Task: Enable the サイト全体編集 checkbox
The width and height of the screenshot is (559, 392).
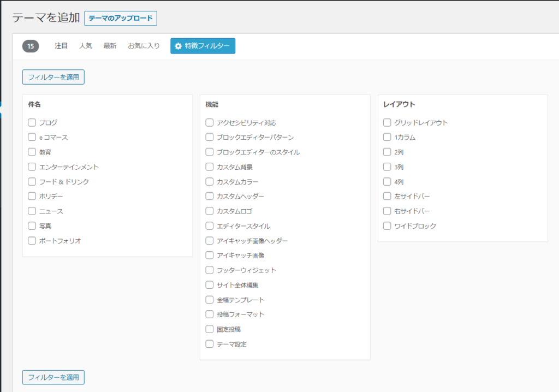Action: point(210,285)
